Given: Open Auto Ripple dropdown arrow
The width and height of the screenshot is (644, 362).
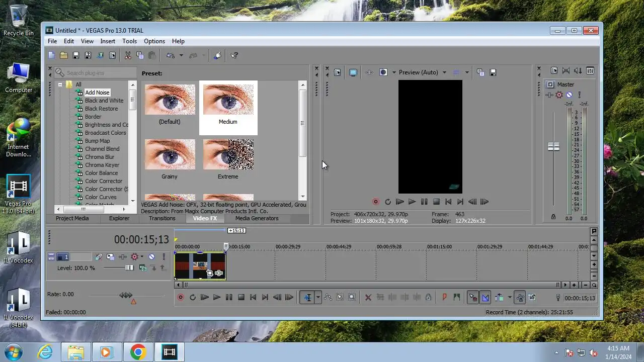Looking at the screenshot, I should [x=510, y=298].
